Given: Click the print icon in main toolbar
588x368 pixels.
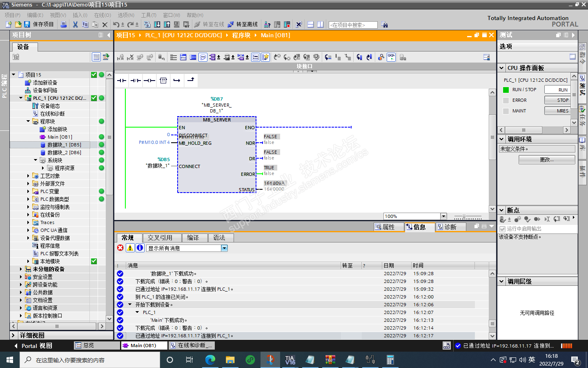Looking at the screenshot, I should pyautogui.click(x=64, y=25).
